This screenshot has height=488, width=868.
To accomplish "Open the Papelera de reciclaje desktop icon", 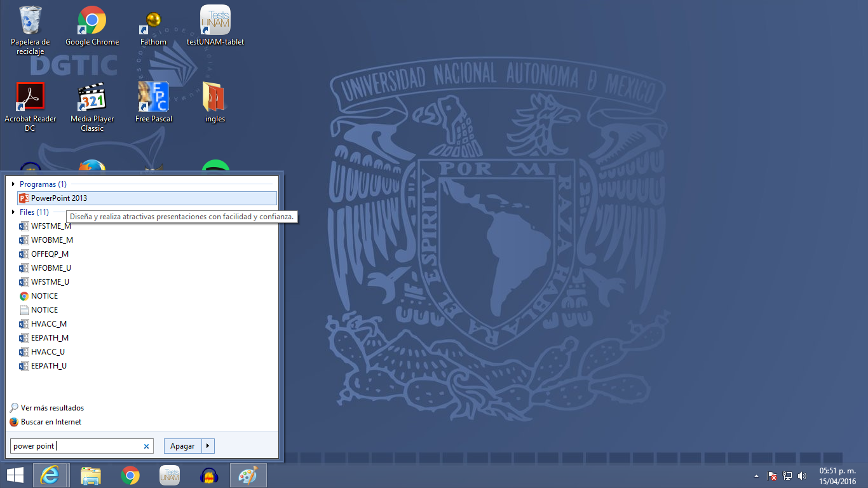I will click(30, 30).
